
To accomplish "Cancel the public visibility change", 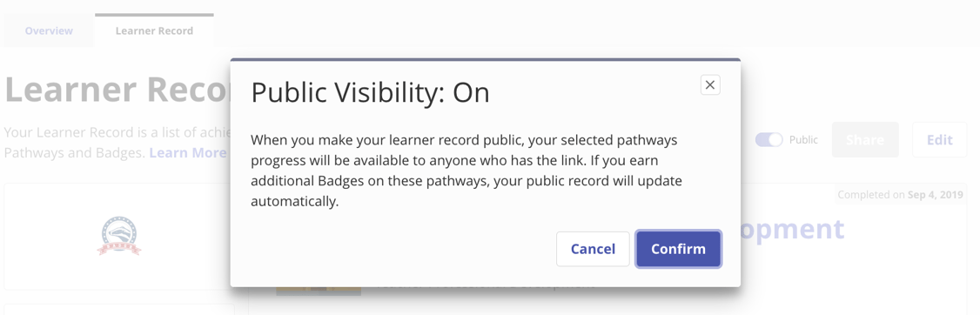I will tap(593, 249).
